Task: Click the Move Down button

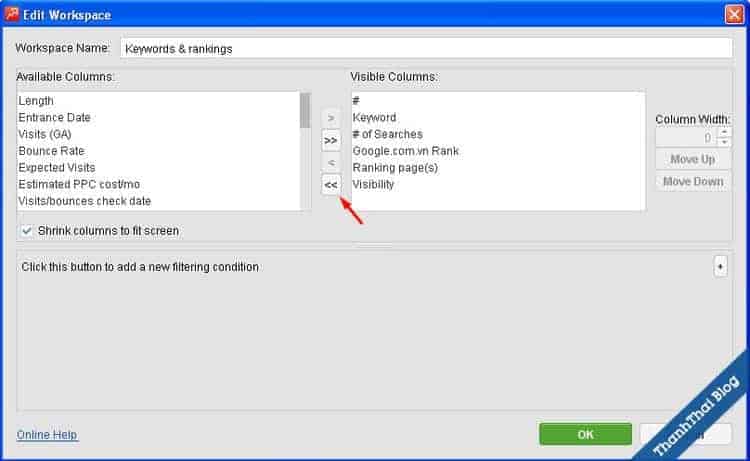Action: pos(692,182)
